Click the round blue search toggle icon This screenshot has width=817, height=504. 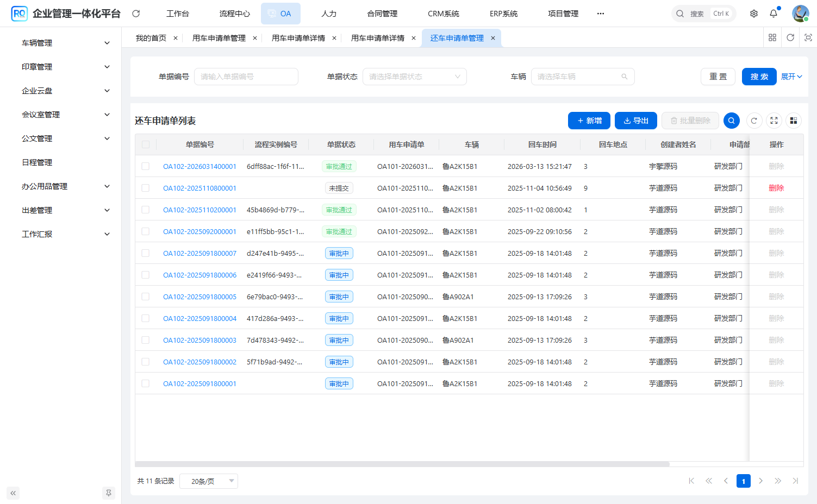tap(732, 121)
